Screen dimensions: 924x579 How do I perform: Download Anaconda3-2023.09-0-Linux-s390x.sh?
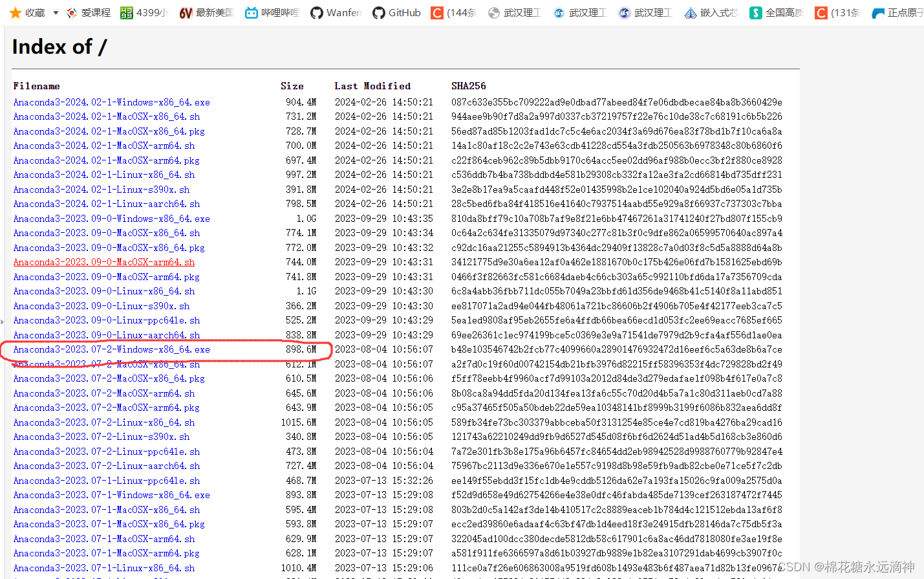click(101, 306)
